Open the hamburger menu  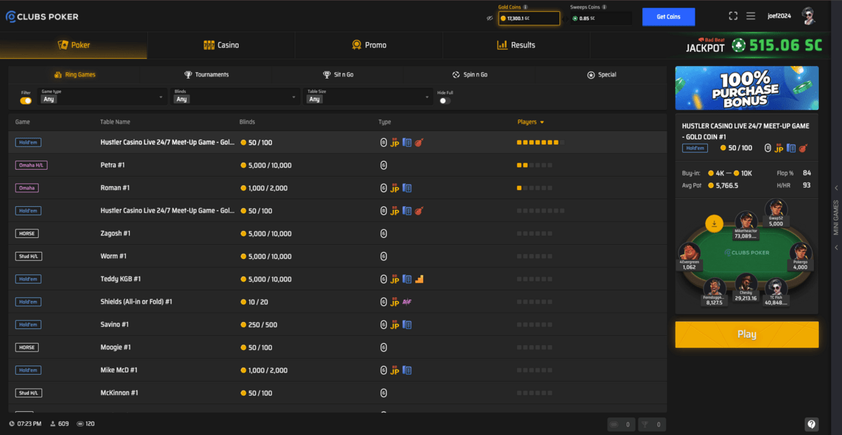pos(751,16)
